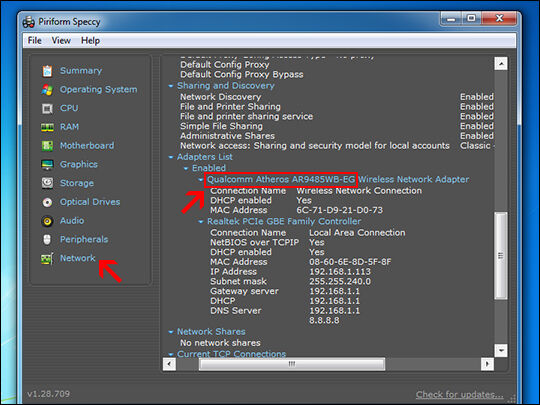
Task: Close the Speccy window
Action: pos(499,19)
